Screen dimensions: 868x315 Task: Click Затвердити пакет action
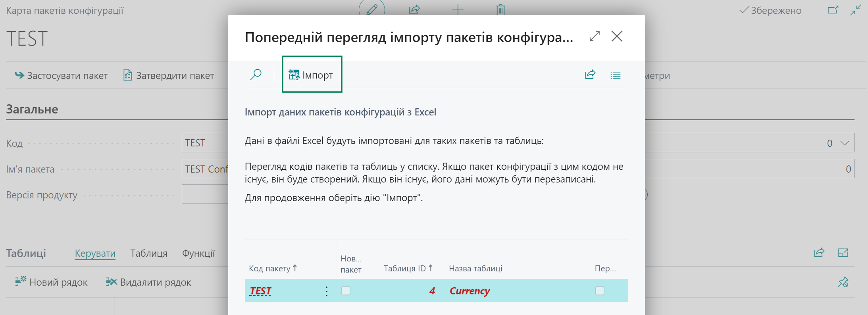click(x=169, y=75)
